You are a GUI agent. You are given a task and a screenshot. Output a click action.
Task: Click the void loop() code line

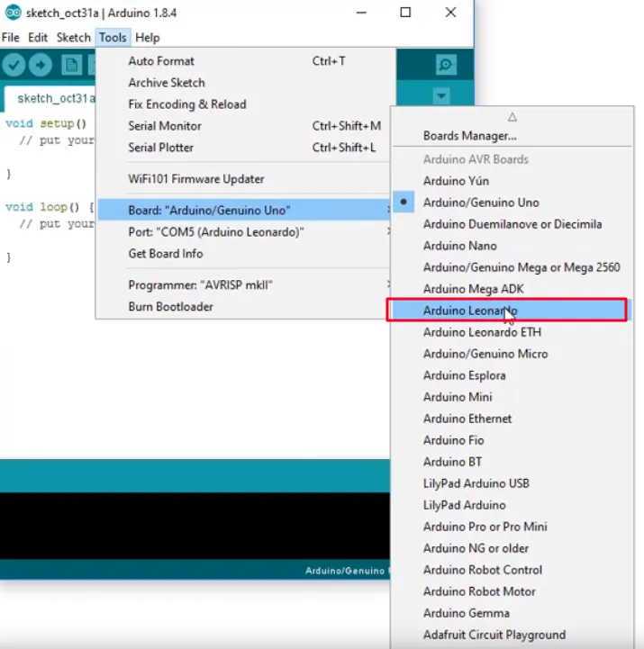click(50, 206)
